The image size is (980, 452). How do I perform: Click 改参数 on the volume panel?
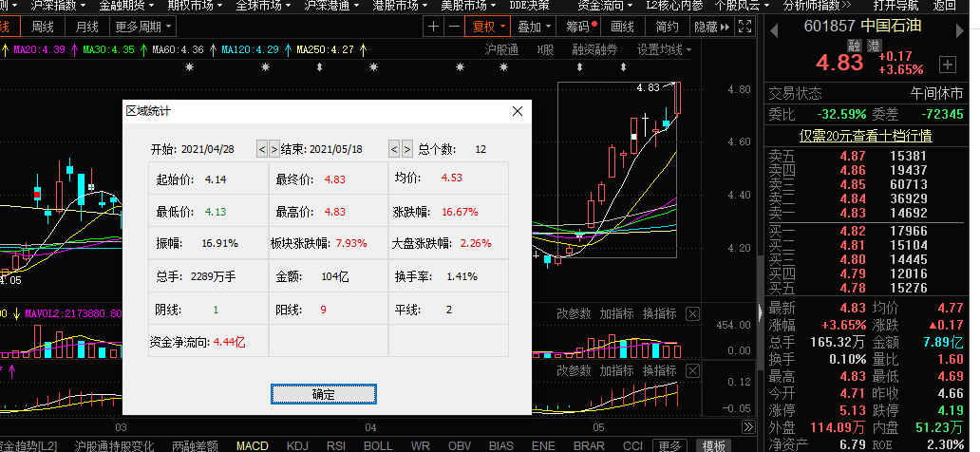[574, 314]
